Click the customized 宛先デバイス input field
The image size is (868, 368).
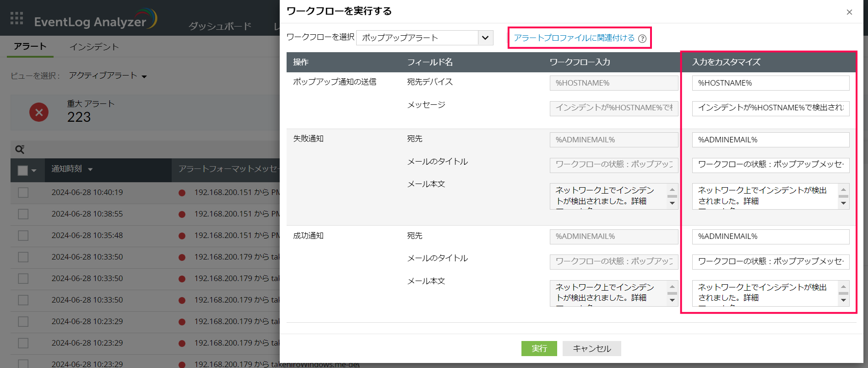[770, 83]
